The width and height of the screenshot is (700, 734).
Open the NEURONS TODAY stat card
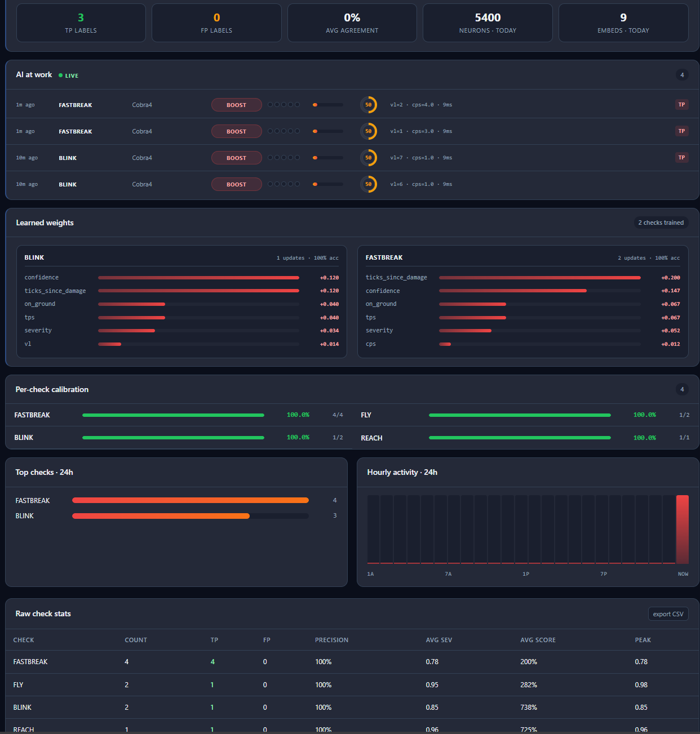(488, 23)
